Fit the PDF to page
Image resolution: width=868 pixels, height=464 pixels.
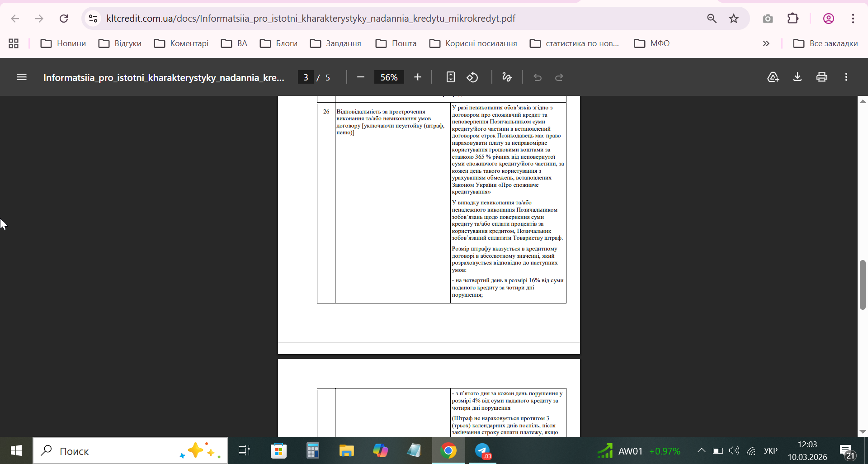coord(450,77)
